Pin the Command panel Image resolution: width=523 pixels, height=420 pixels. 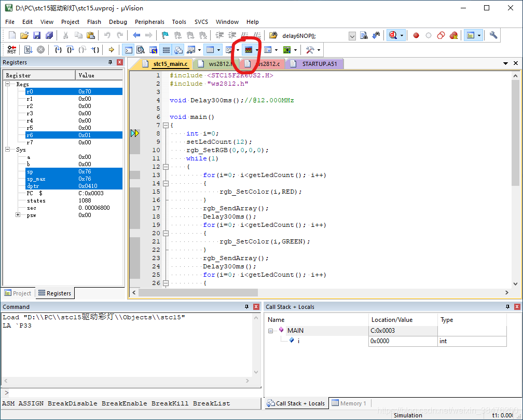click(x=247, y=306)
